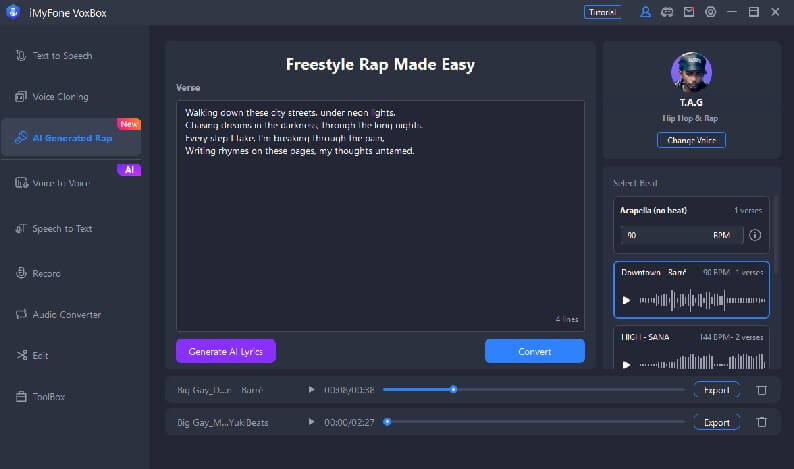Click the Downtown beat waveform
794x469 pixels.
tap(702, 300)
